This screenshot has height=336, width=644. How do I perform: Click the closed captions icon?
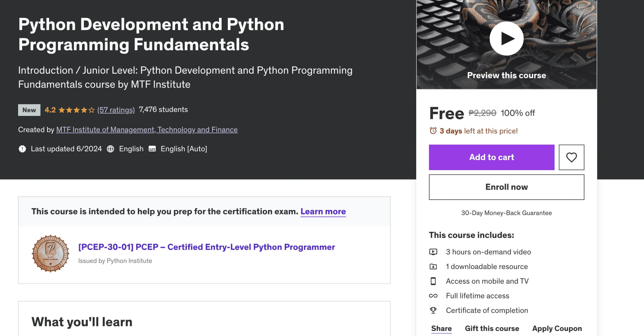pyautogui.click(x=152, y=149)
